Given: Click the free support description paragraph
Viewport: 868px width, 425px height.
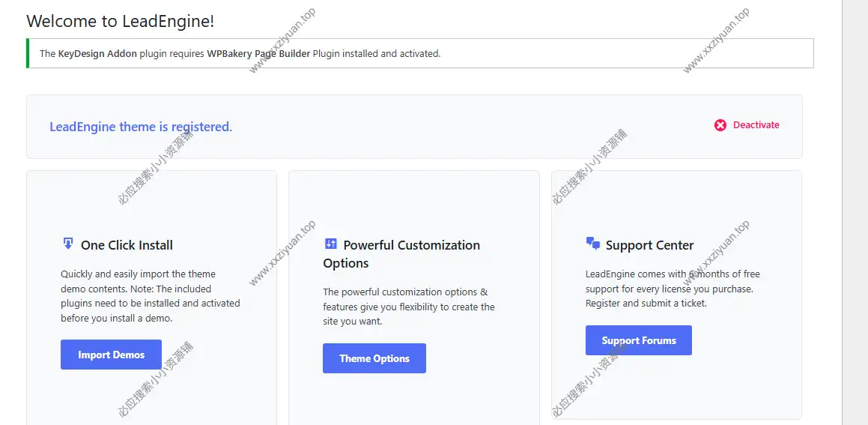Looking at the screenshot, I should point(672,289).
